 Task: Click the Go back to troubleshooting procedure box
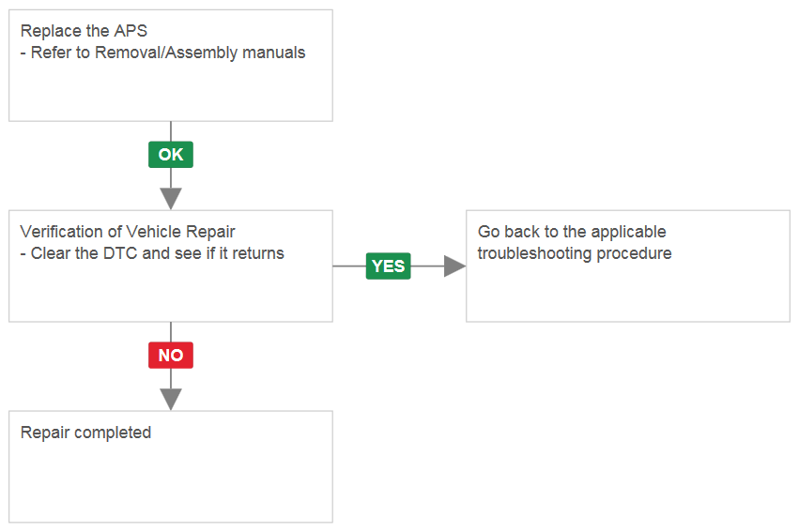tap(628, 266)
